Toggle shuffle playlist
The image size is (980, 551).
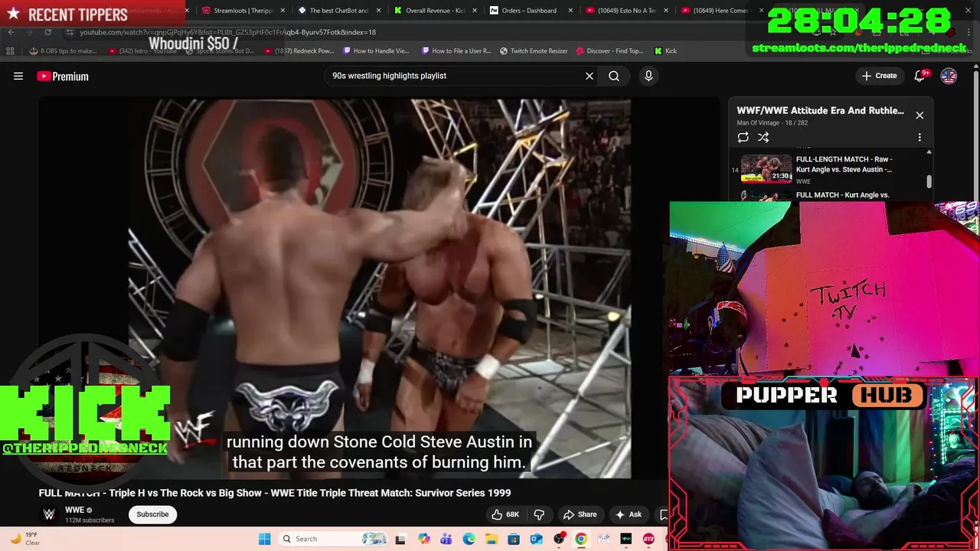(x=763, y=137)
